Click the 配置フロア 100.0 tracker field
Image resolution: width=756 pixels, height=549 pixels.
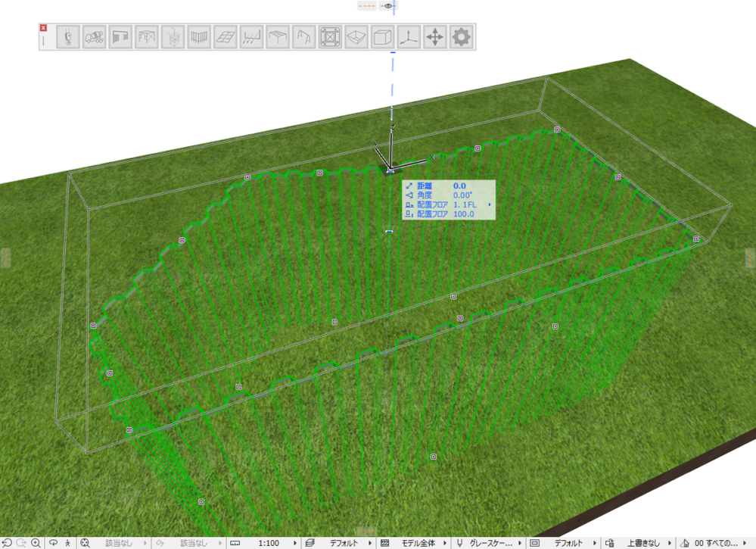click(449, 214)
